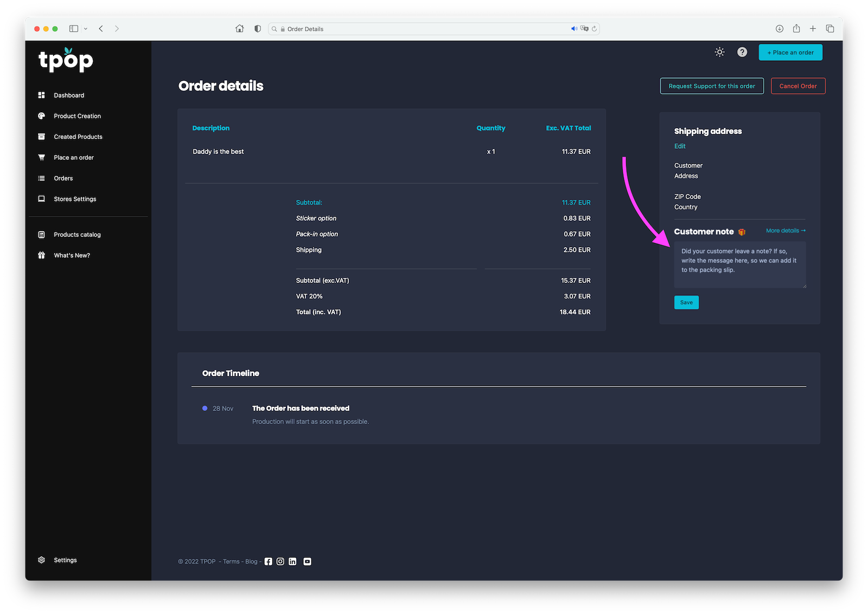
Task: Click the browser home icon
Action: (x=239, y=29)
